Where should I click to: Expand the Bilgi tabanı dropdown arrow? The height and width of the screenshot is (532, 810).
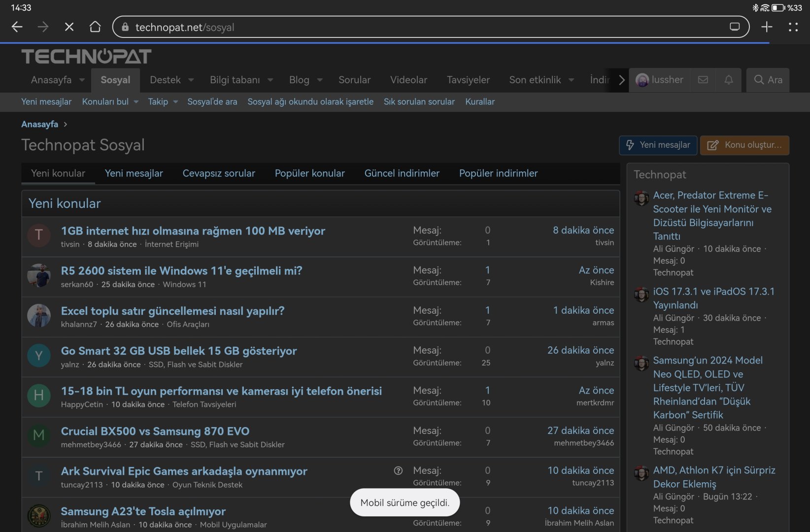[x=270, y=80]
